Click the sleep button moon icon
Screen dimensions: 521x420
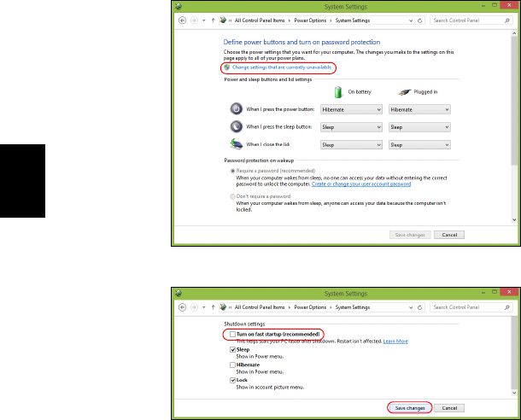237,126
